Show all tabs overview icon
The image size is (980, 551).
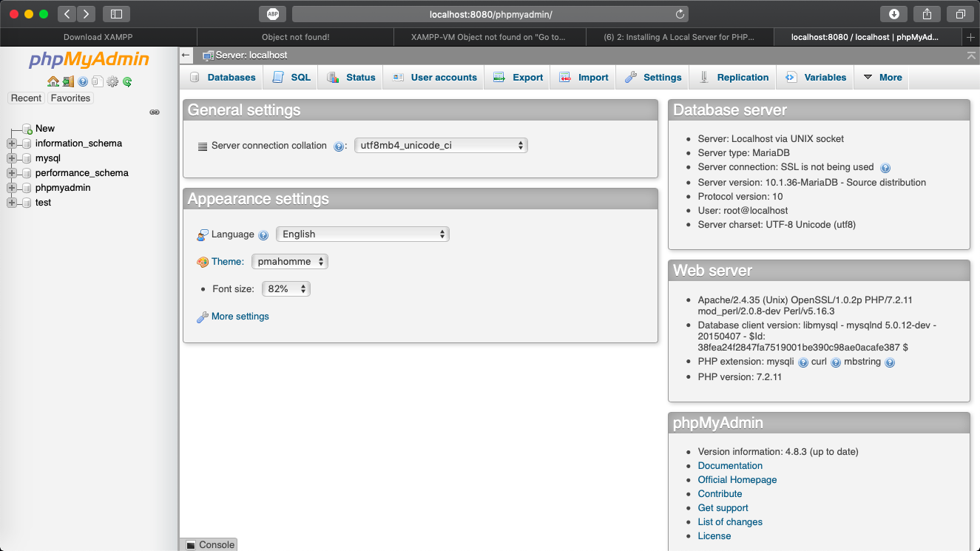[x=960, y=13]
